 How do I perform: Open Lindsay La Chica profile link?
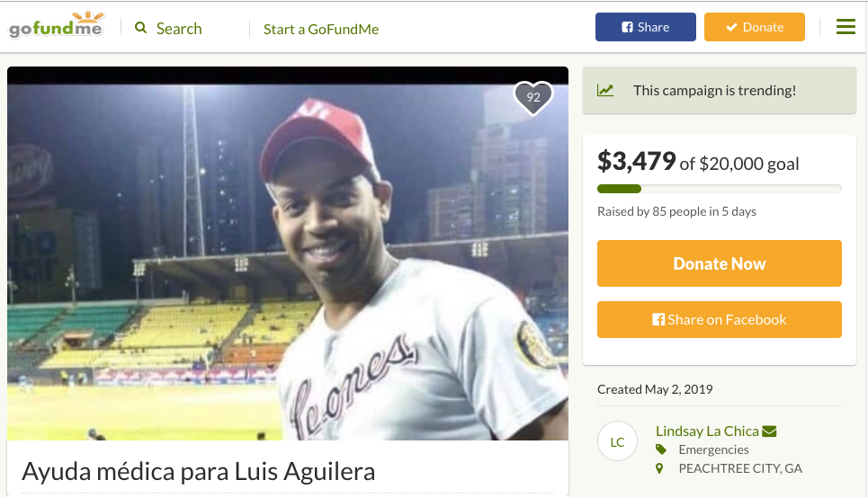click(x=707, y=431)
